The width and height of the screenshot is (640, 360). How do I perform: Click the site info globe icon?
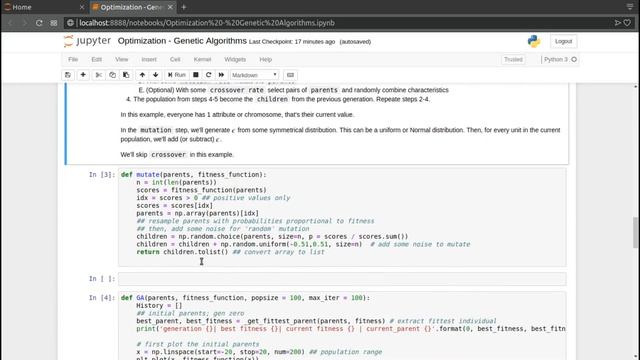click(70, 23)
